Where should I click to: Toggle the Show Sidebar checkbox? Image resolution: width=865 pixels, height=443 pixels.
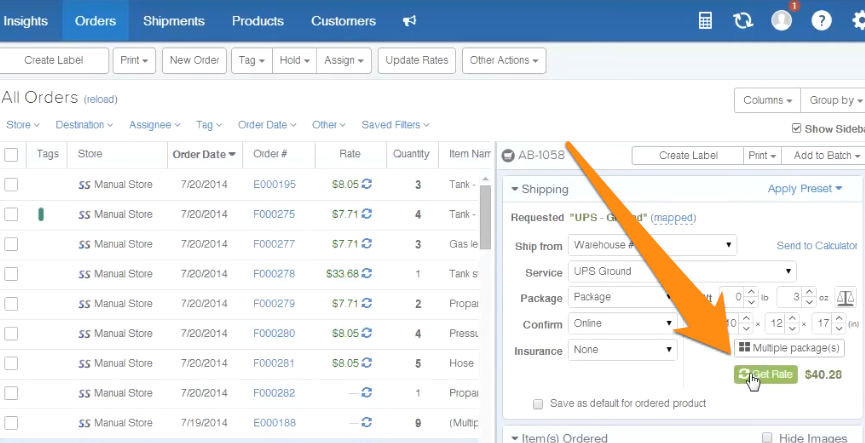tap(796, 129)
